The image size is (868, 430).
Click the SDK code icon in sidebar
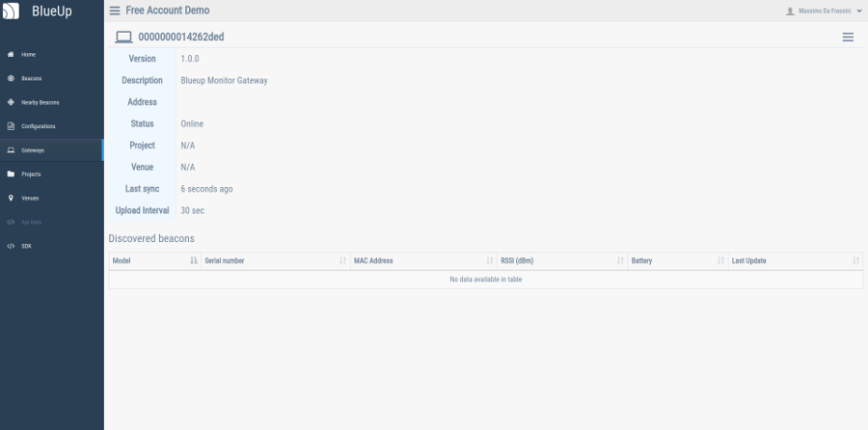[x=11, y=246]
